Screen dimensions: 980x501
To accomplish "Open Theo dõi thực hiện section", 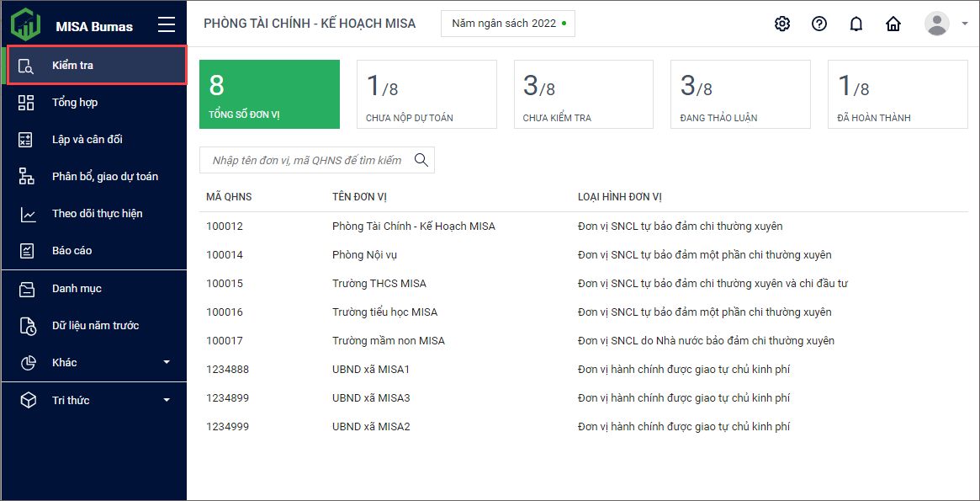I will click(x=97, y=214).
